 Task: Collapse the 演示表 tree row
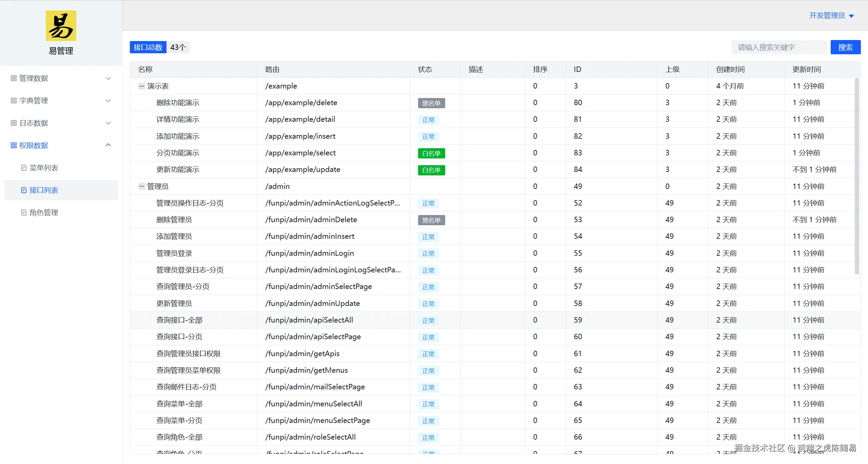pos(142,86)
